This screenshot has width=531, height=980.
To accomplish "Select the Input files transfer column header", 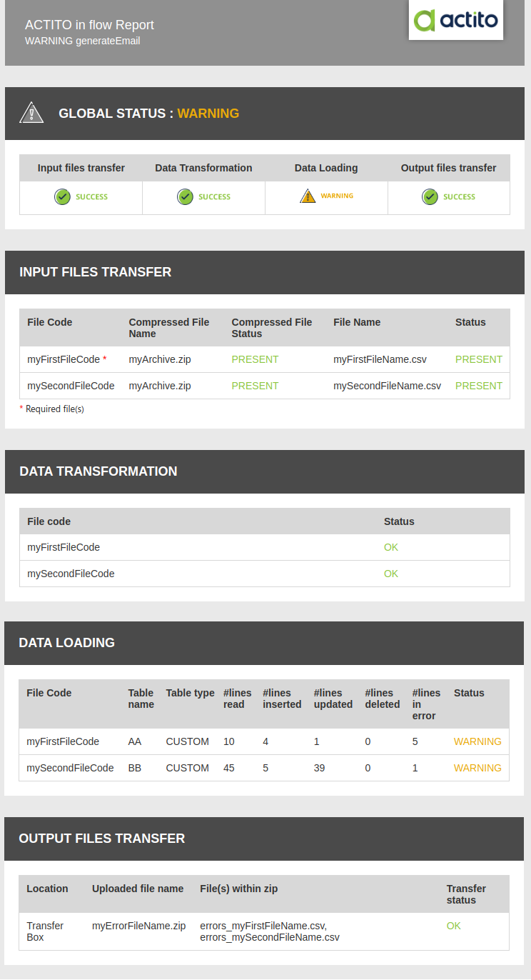I will coord(81,168).
